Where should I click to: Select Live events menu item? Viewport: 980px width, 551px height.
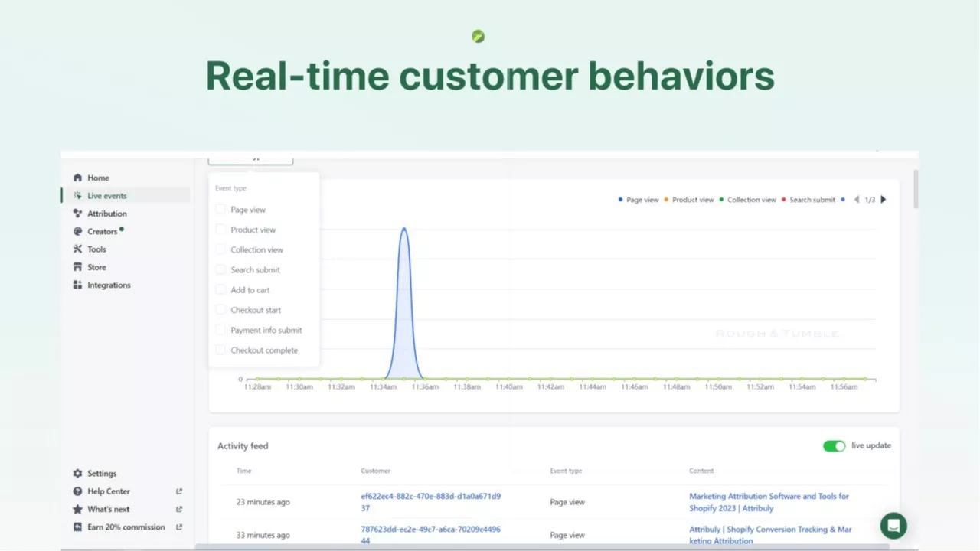[107, 196]
